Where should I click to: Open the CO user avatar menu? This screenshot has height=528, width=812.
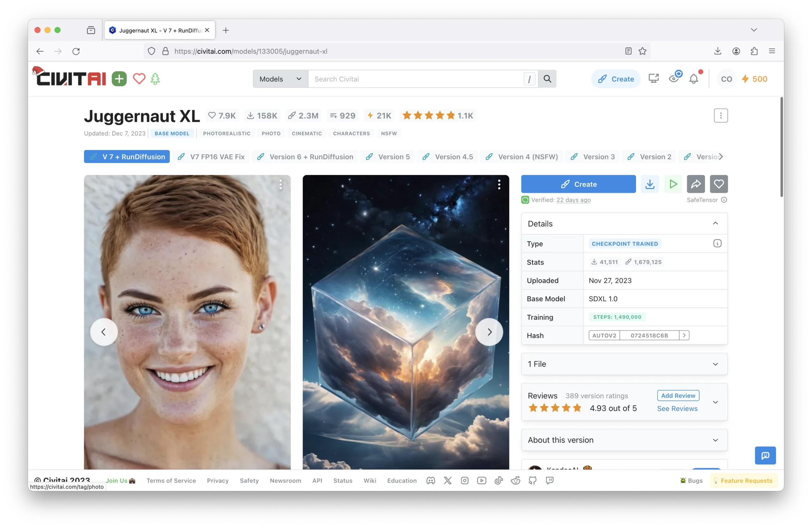(x=726, y=79)
